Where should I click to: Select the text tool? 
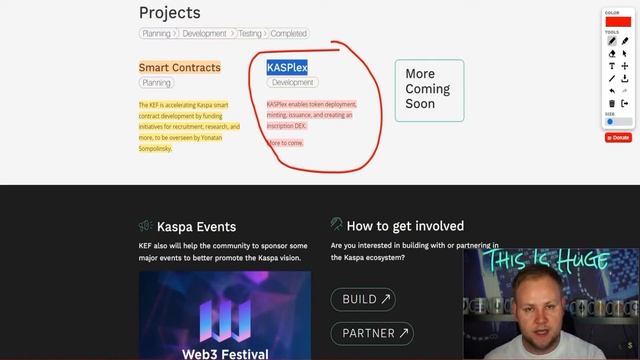tap(611, 66)
